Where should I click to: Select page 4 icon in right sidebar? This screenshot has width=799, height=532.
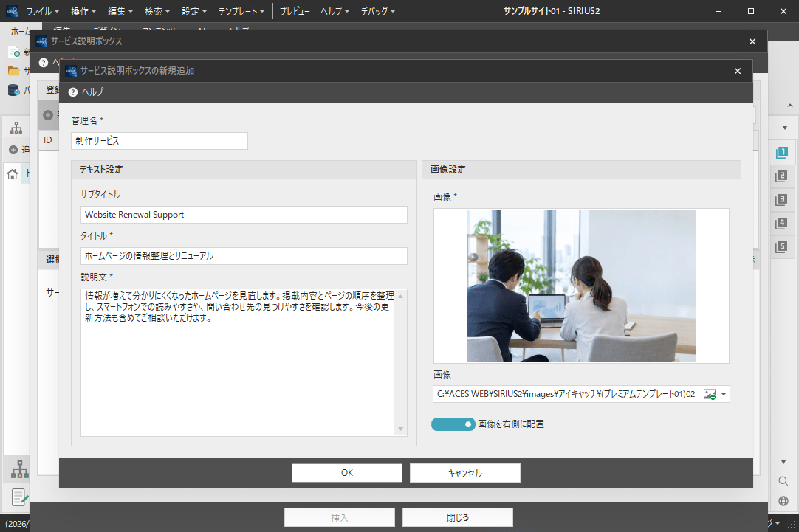click(x=781, y=223)
